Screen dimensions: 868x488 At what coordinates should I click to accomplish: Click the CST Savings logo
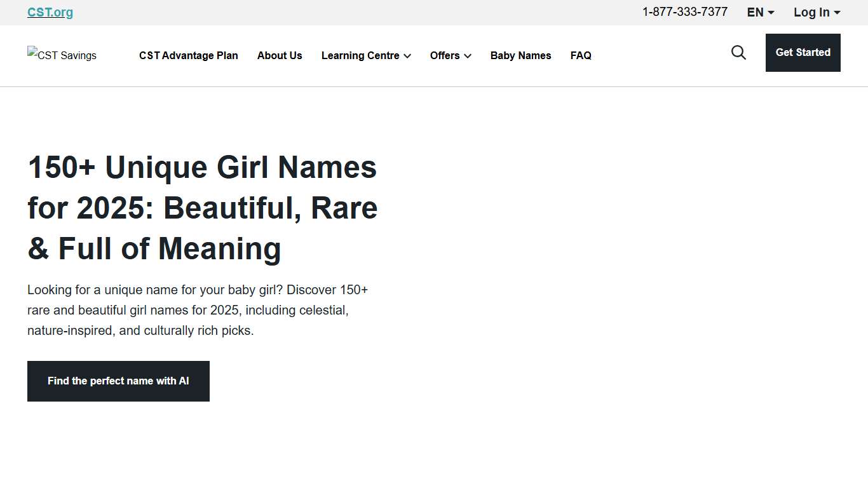pyautogui.click(x=61, y=55)
